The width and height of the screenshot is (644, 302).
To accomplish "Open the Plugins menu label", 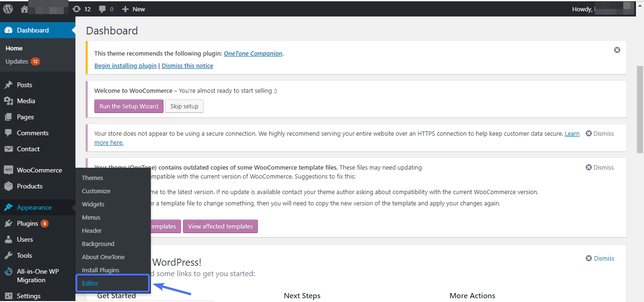I will pos(27,223).
